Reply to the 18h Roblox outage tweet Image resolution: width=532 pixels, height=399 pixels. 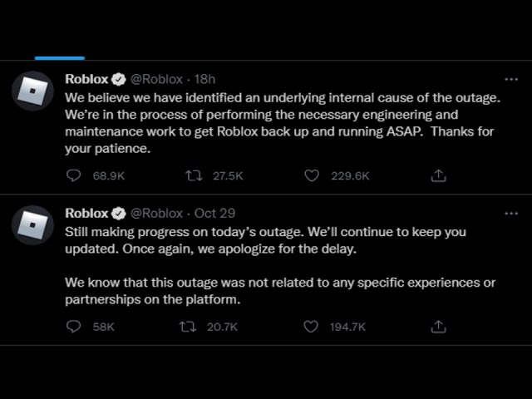tap(73, 175)
